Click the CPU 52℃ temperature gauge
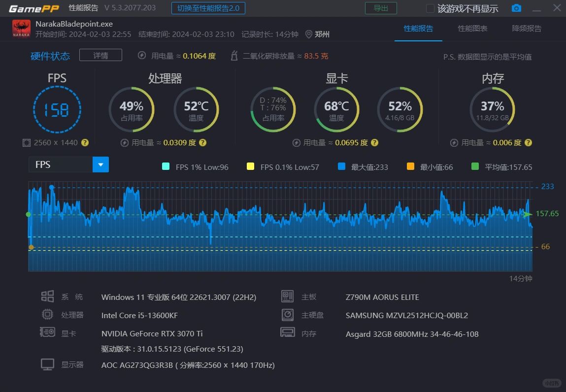 coord(197,109)
